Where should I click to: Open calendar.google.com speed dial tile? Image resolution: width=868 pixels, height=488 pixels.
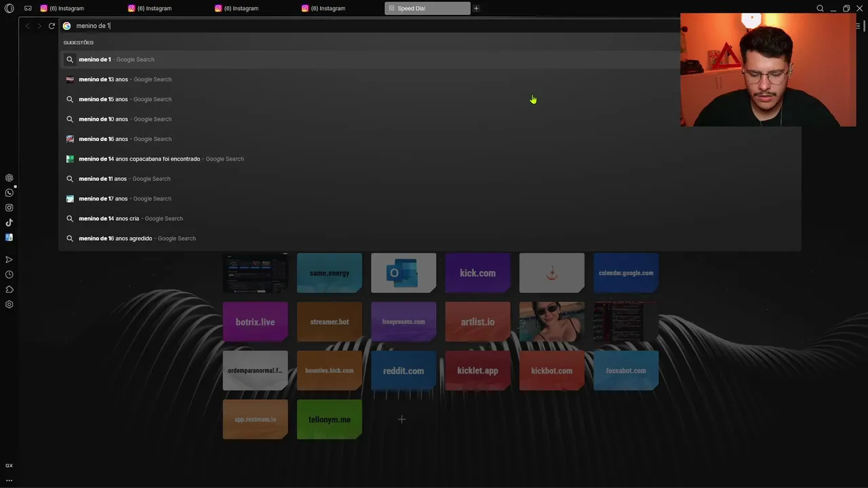coord(626,273)
